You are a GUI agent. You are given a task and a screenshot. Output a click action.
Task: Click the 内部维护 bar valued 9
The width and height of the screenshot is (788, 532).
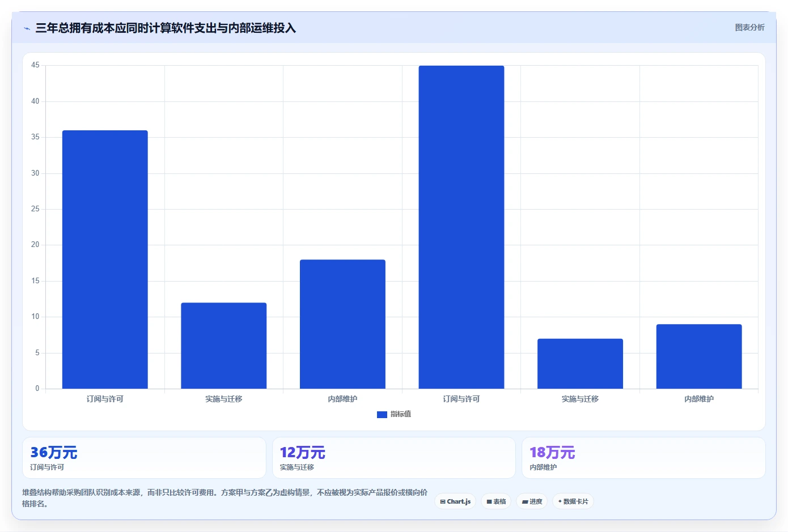coord(699,356)
